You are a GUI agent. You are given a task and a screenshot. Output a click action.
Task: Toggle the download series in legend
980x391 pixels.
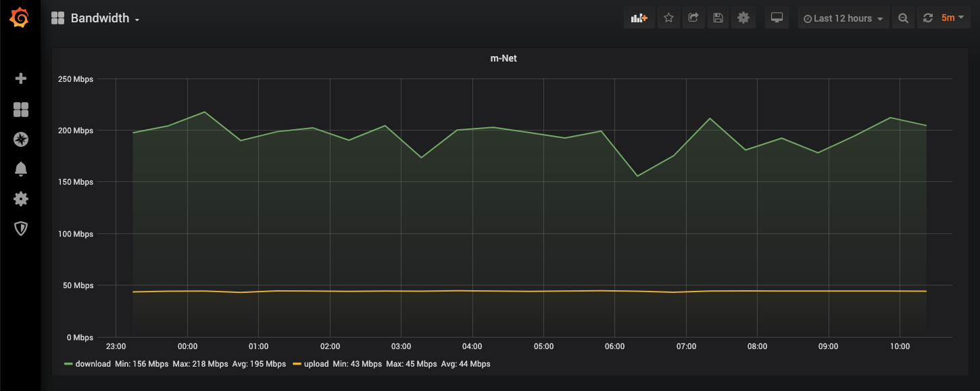click(x=93, y=364)
